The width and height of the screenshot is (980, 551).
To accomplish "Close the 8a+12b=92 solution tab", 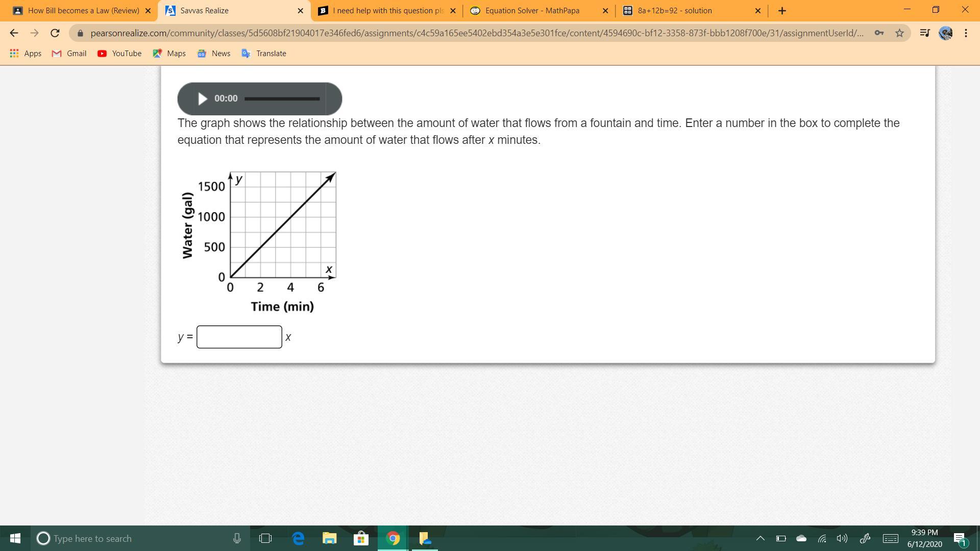I will [757, 11].
